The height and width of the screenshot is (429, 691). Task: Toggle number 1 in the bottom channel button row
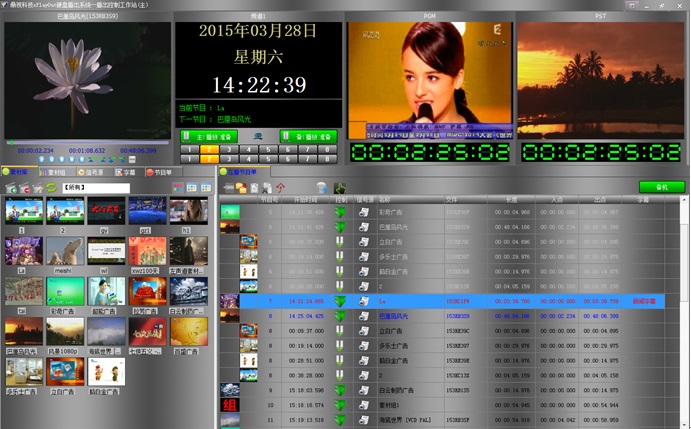tap(189, 159)
